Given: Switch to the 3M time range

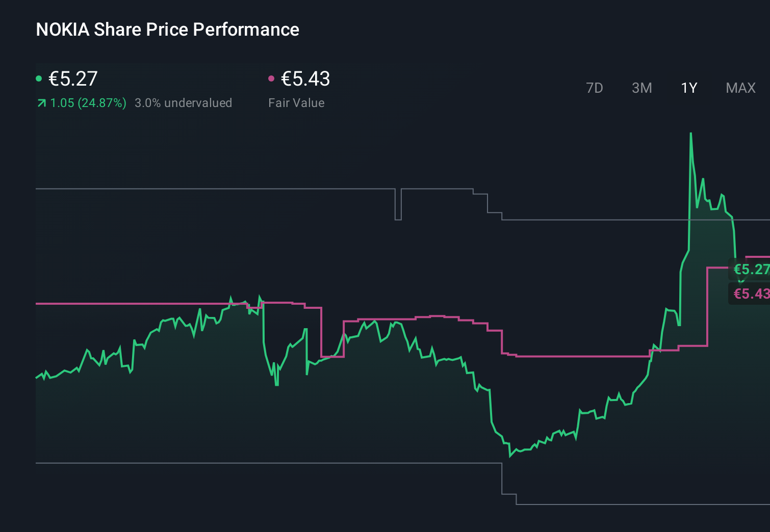Looking at the screenshot, I should click(641, 88).
